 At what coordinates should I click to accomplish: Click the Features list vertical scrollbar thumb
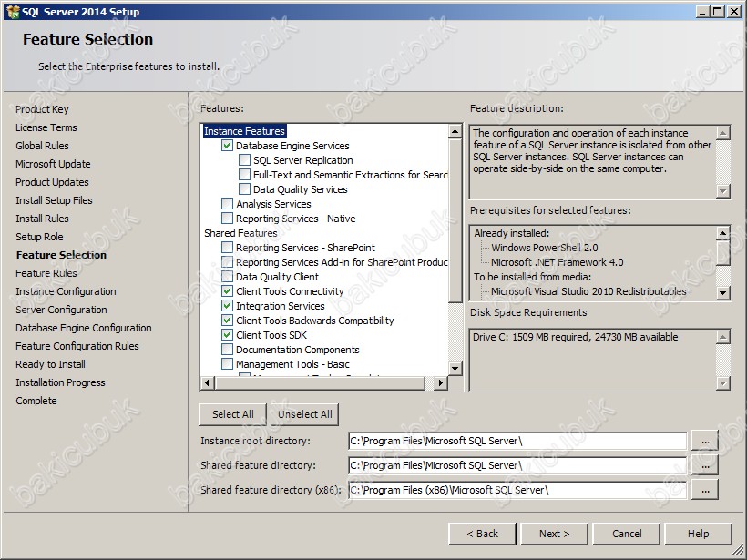[x=455, y=220]
